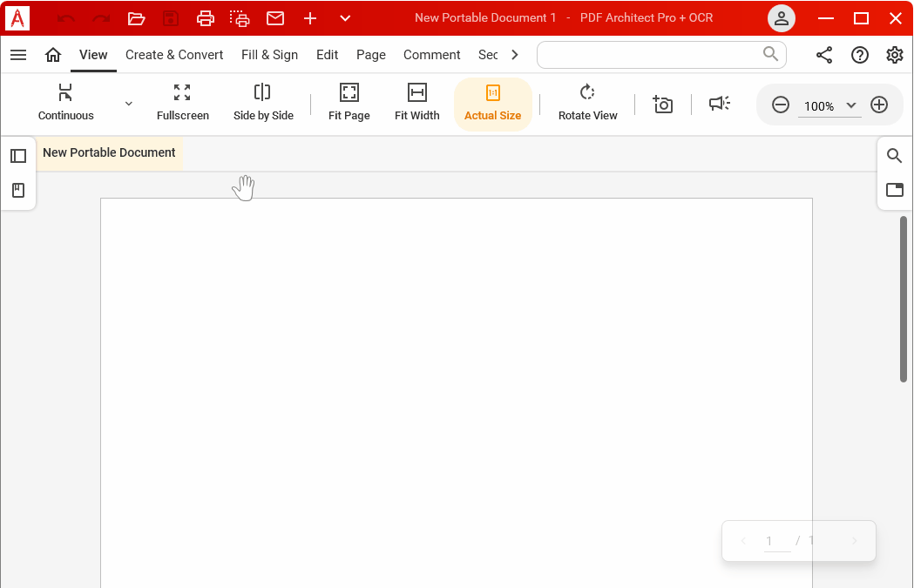Show more ribbon tabs with right chevron
This screenshot has height=588, width=914.
pyautogui.click(x=515, y=55)
